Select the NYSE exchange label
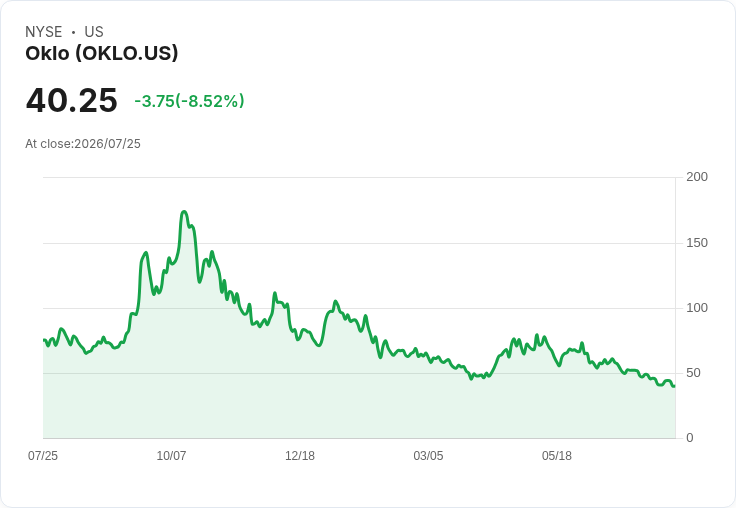 coord(44,32)
